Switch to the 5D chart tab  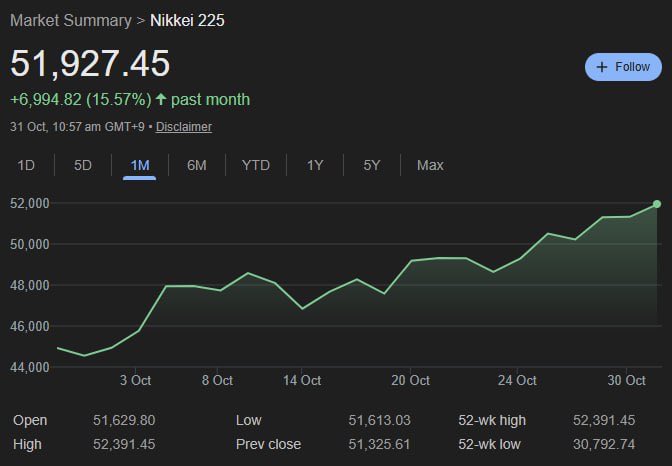click(x=83, y=165)
